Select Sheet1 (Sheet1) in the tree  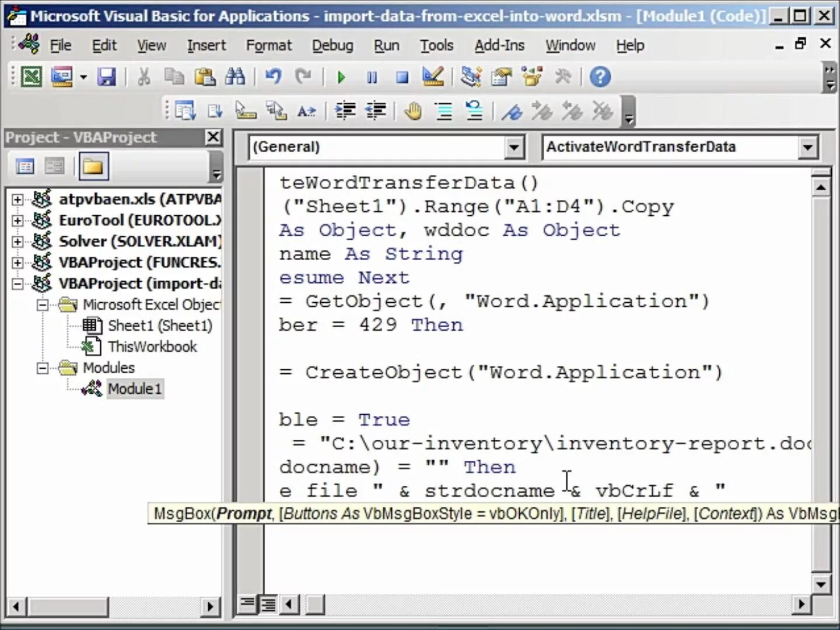click(160, 325)
